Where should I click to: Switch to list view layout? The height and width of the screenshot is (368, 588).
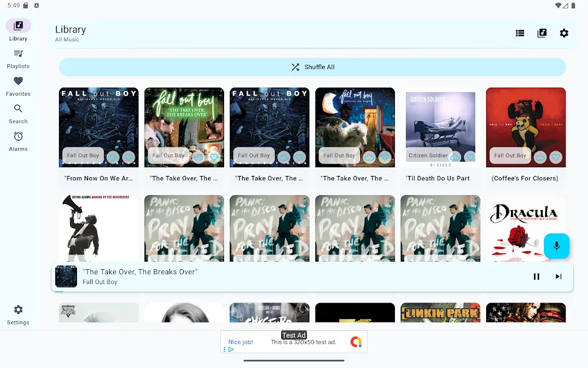point(520,33)
